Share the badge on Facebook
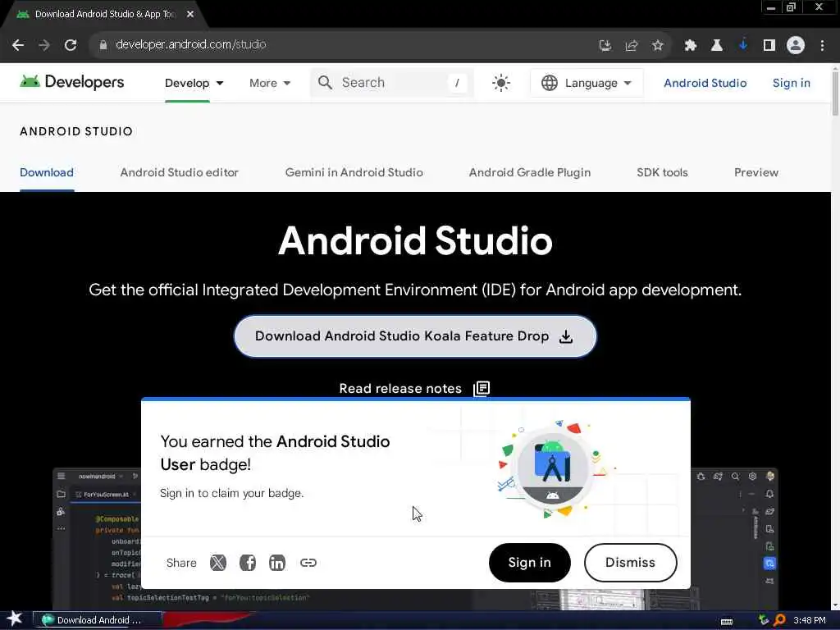Image resolution: width=840 pixels, height=630 pixels. point(248,563)
